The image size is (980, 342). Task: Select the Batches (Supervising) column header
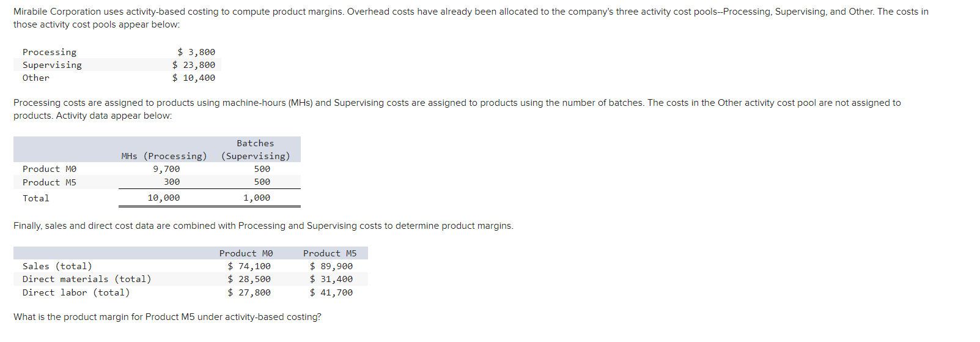point(256,150)
